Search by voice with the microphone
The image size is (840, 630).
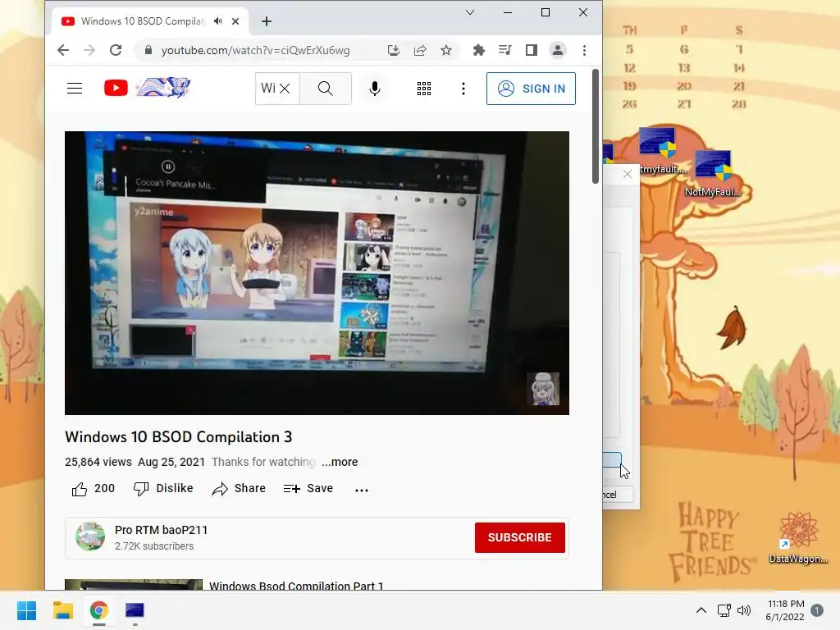coord(375,89)
